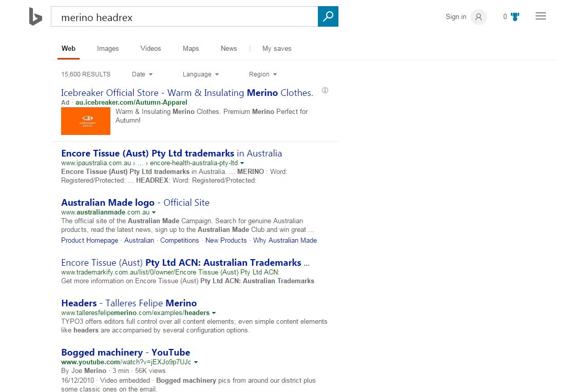Focus the search box containing merino headrex
Image resolution: width=569 pixels, height=392 pixels.
click(x=184, y=16)
